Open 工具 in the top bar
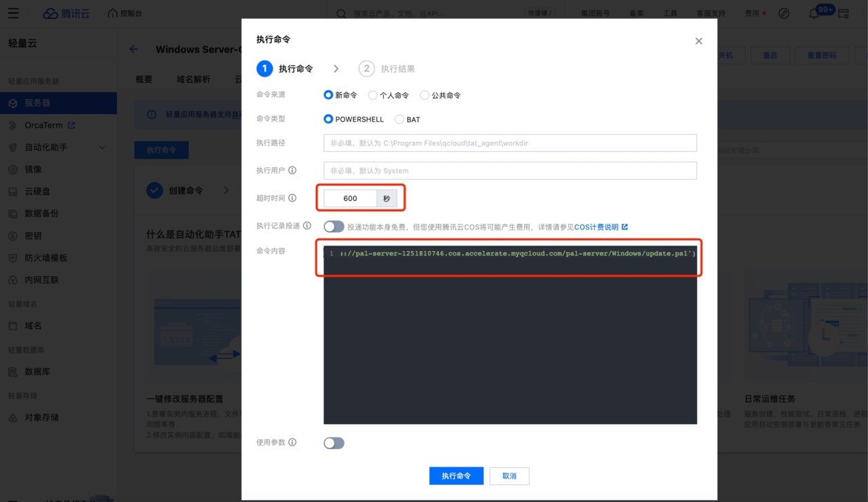 669,14
